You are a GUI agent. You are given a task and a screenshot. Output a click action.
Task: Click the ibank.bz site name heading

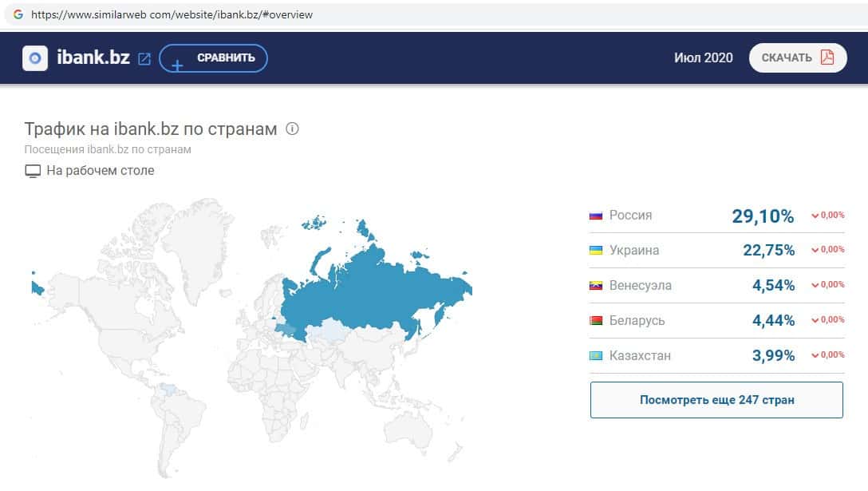[93, 57]
